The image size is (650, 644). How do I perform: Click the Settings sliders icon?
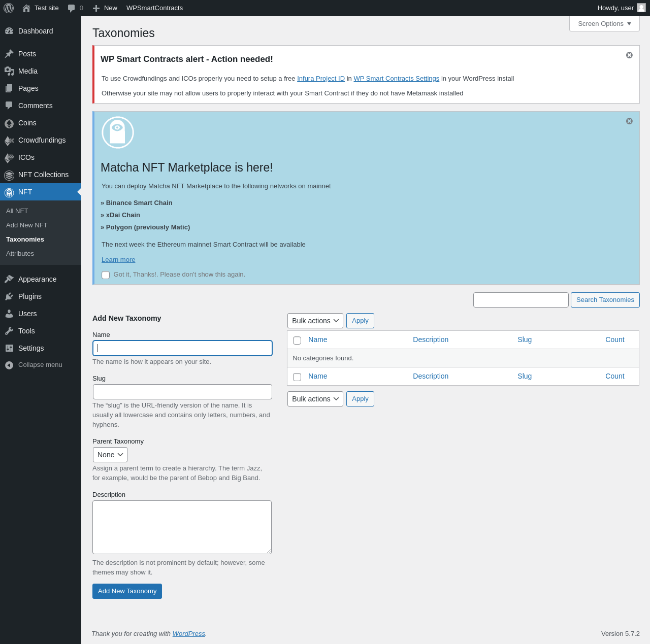pos(9,348)
